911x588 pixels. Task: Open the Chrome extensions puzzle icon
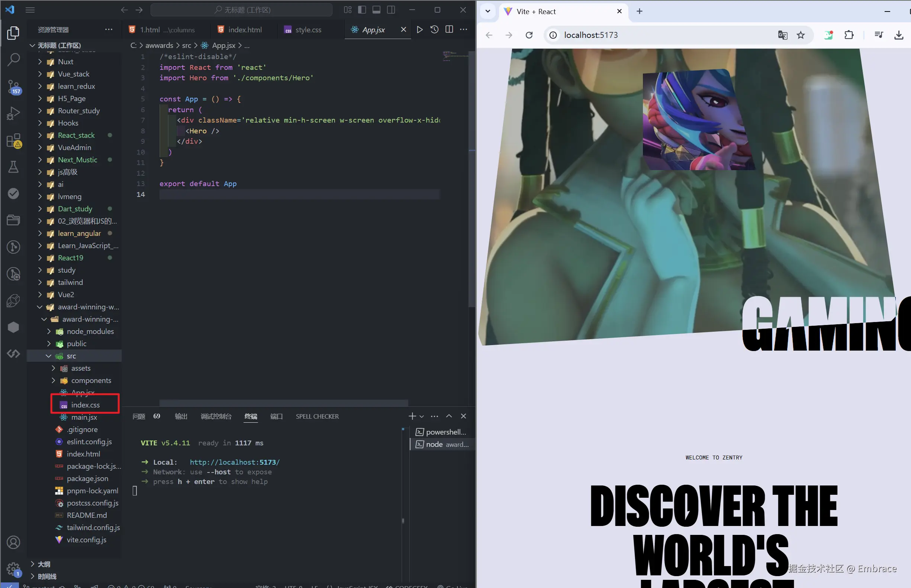(x=849, y=35)
